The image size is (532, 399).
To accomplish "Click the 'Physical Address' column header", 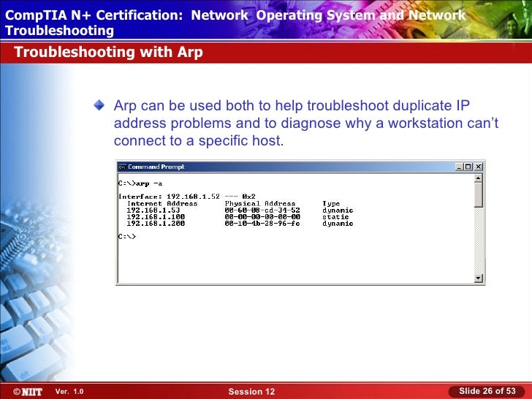I will (260, 204).
